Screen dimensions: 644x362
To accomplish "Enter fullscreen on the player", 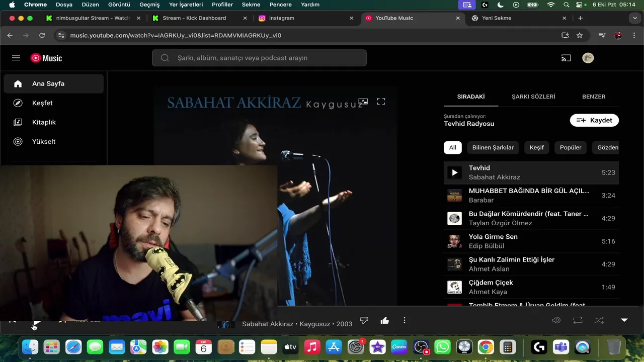I will tap(381, 101).
